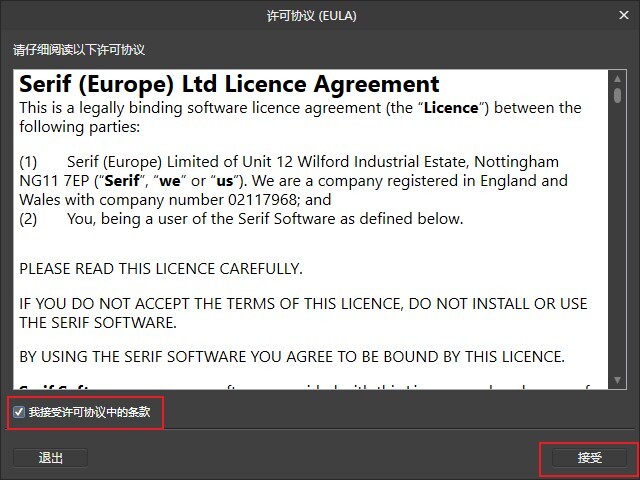Click the 许可协议 (EULA) title bar text
This screenshot has height=480, width=640.
pyautogui.click(x=311, y=16)
